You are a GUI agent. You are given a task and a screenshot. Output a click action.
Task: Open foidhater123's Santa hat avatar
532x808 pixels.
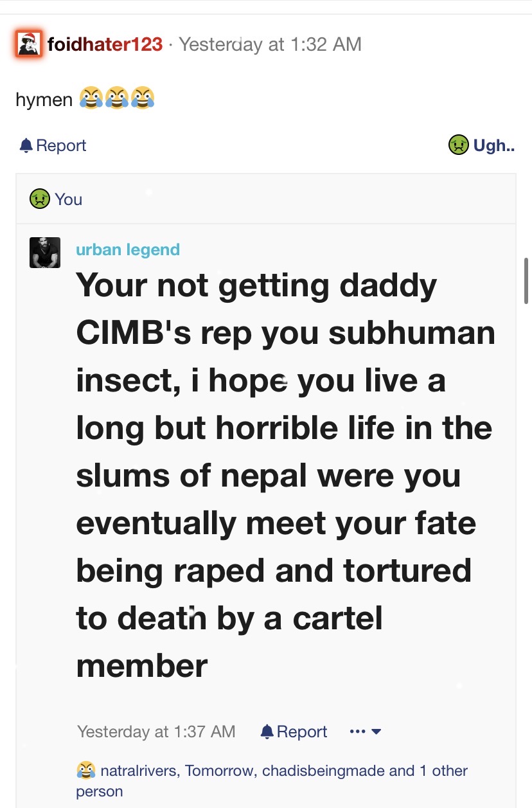(29, 44)
